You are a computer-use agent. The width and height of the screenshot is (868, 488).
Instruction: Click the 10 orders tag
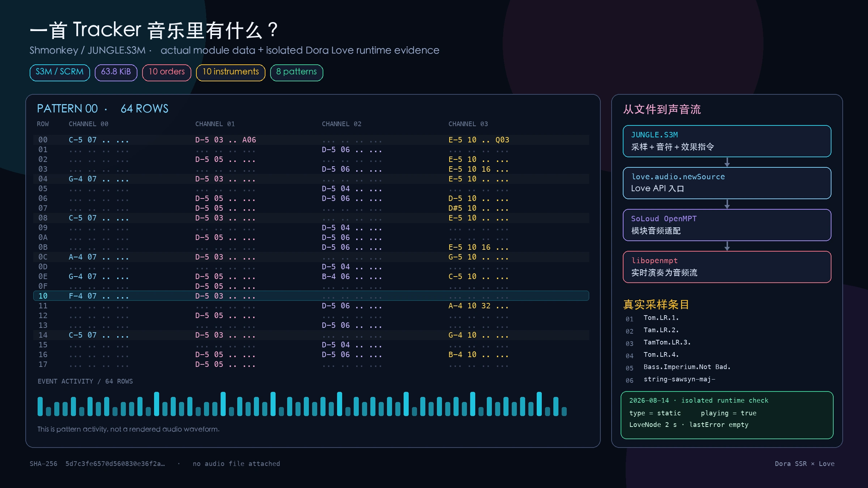pyautogui.click(x=166, y=72)
